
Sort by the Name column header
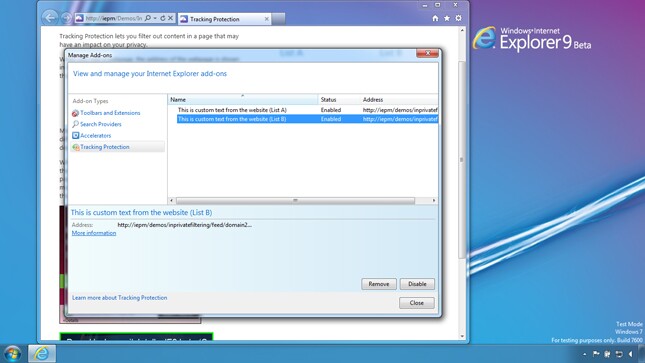coord(243,100)
